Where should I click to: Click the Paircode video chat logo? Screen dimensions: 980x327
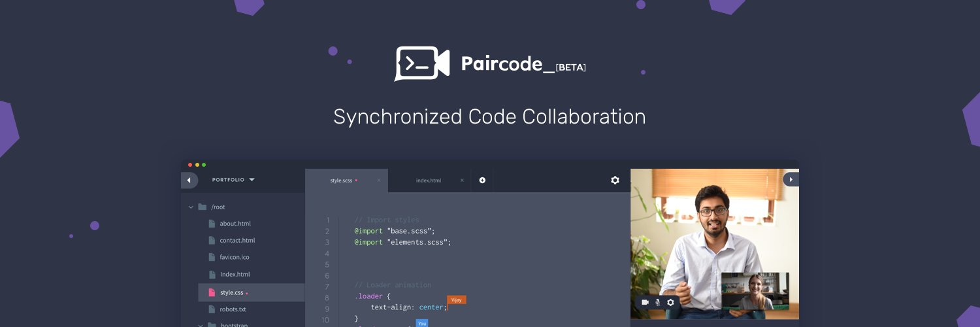click(x=422, y=63)
